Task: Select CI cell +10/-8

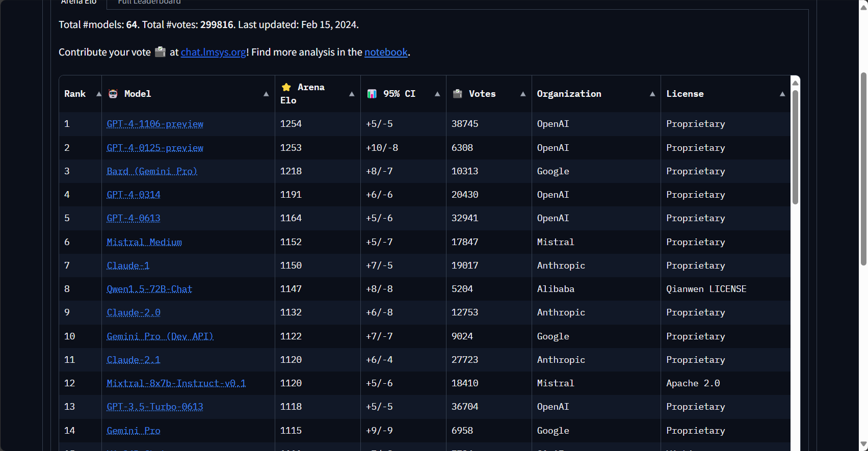Action: 382,148
